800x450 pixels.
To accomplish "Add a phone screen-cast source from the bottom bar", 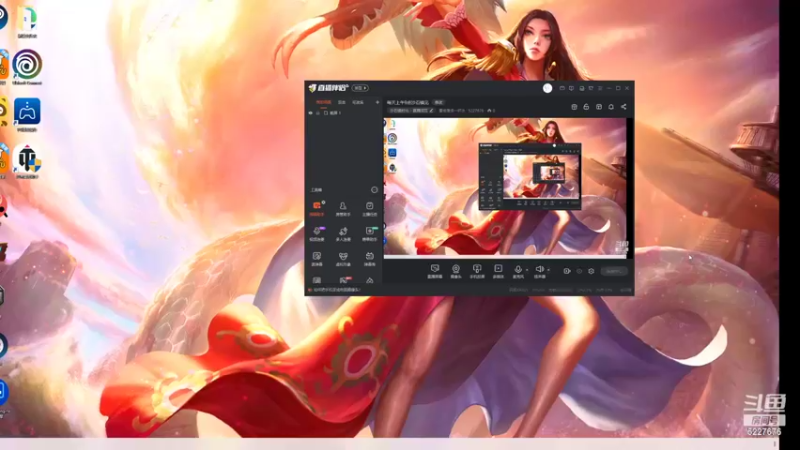I will (477, 271).
